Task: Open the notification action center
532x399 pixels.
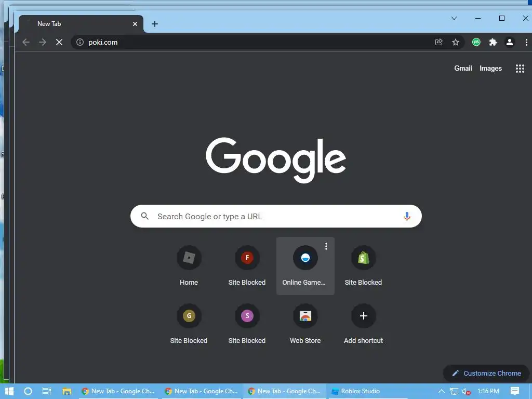Action: click(515, 391)
